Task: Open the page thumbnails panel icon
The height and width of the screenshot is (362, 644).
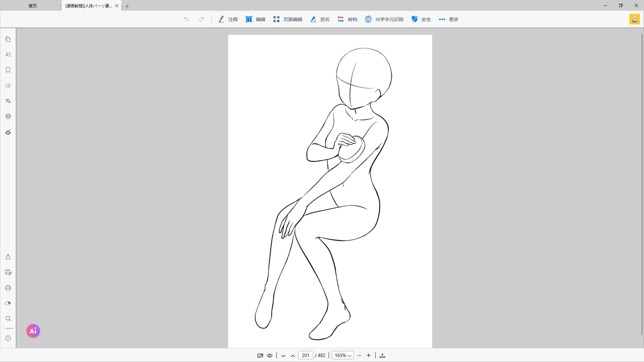Action: point(8,40)
